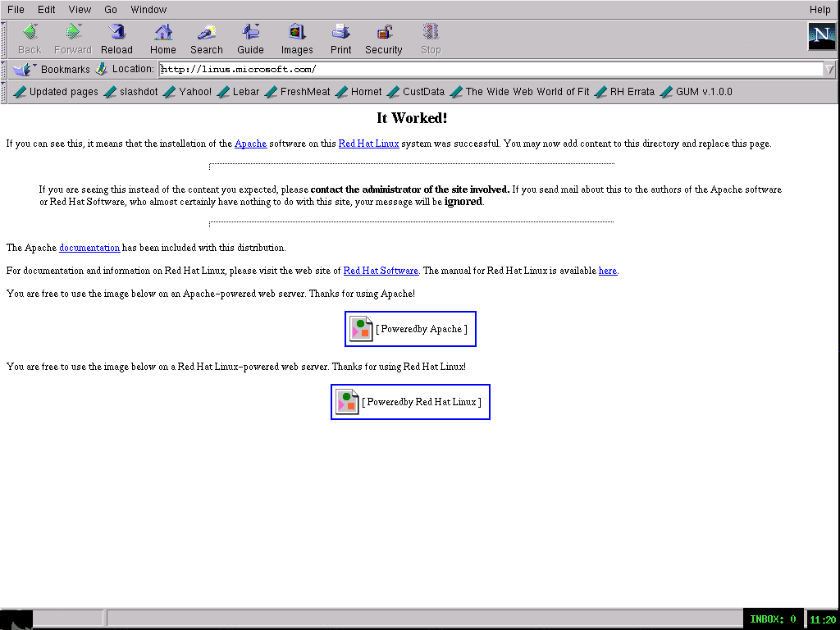
Task: Follow the Red Hat Linux link
Action: click(x=368, y=144)
